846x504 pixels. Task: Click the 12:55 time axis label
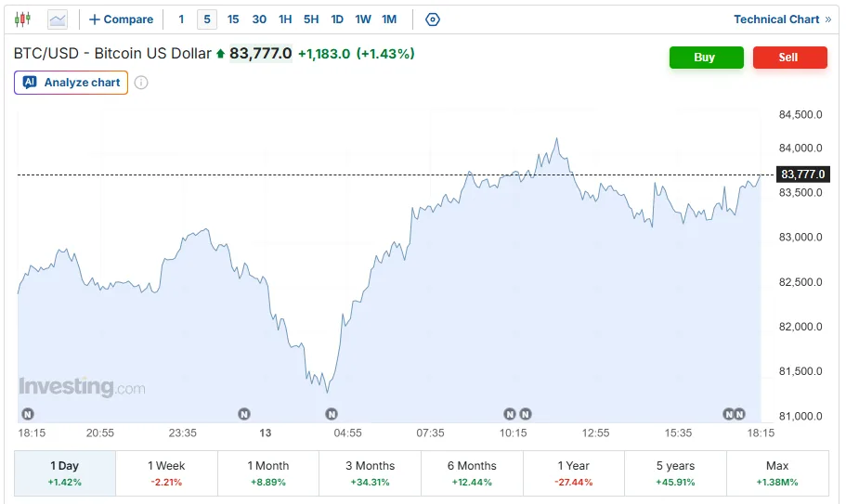(x=595, y=433)
